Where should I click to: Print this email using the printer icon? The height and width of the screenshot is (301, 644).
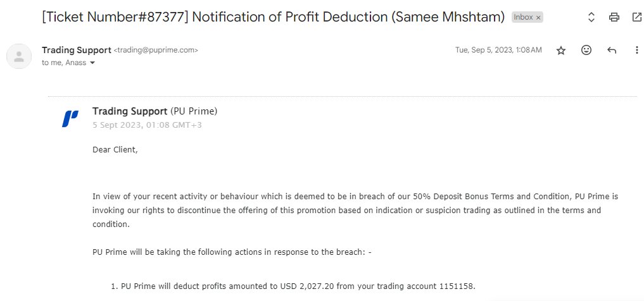point(614,18)
